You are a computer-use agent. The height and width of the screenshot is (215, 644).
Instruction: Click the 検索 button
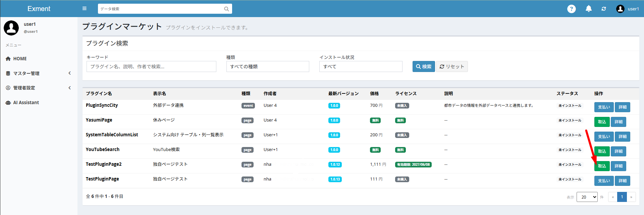(424, 66)
